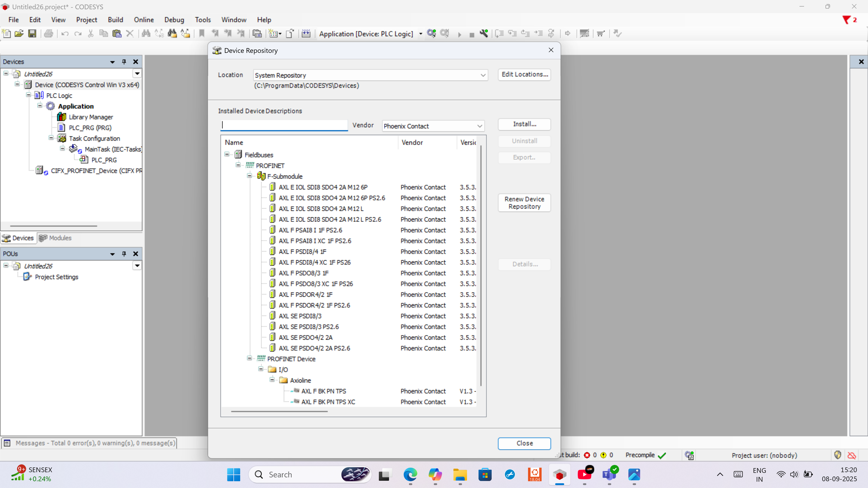Viewport: 868px width, 488px height.
Task: Click the Save project toolbar icon
Action: [x=32, y=33]
